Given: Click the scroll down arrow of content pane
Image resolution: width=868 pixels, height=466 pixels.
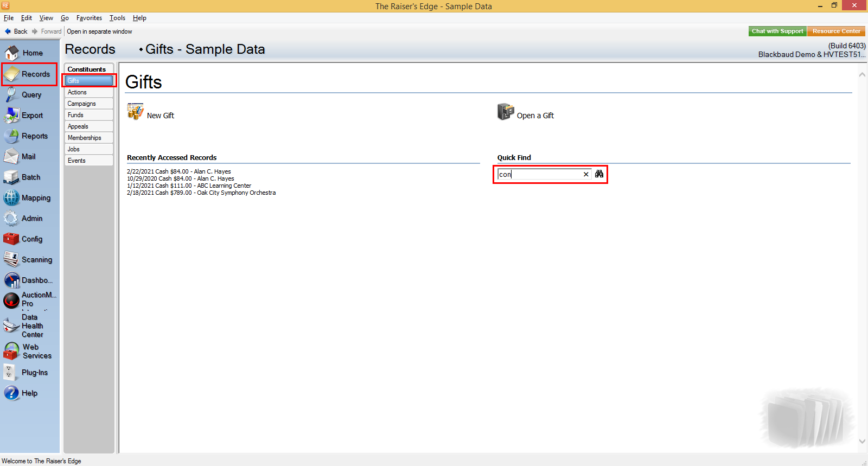Looking at the screenshot, I should click(862, 441).
